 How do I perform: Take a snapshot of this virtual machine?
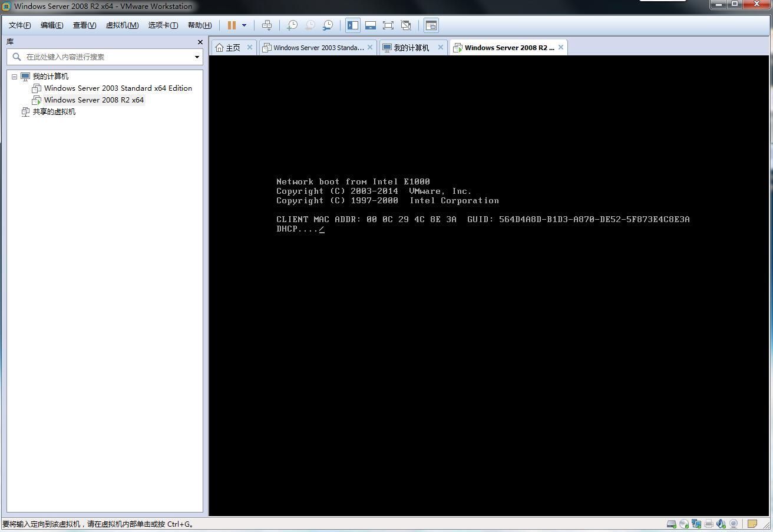click(292, 25)
